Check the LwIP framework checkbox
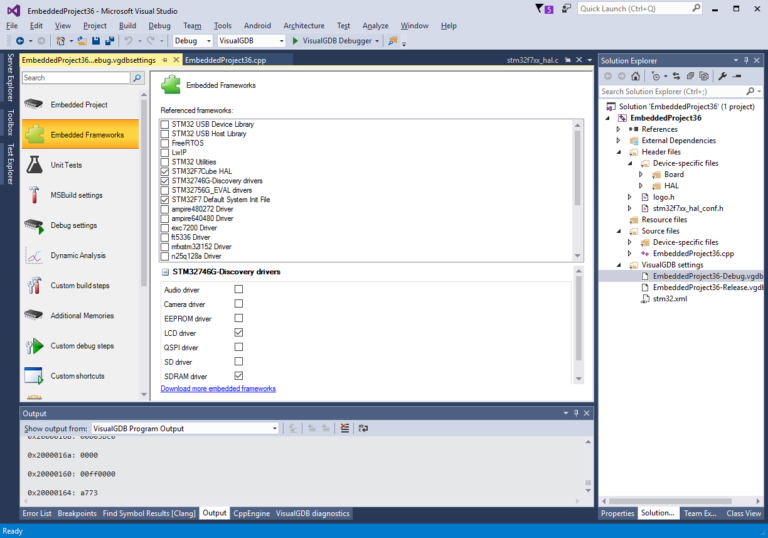768x538 pixels. [165, 152]
